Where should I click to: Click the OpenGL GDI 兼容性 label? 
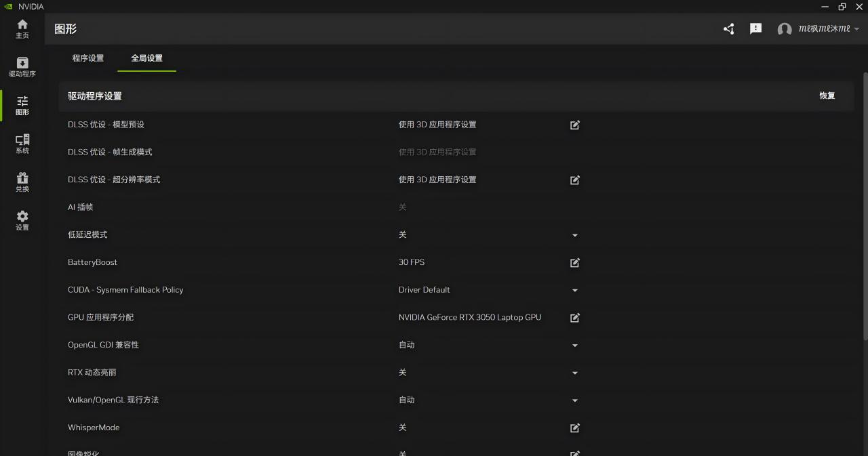103,345
